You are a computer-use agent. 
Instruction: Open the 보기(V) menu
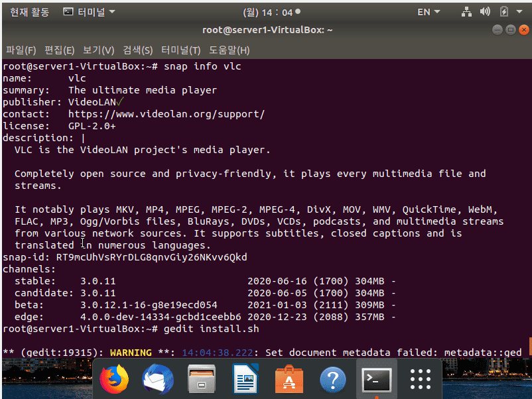pyautogui.click(x=98, y=50)
